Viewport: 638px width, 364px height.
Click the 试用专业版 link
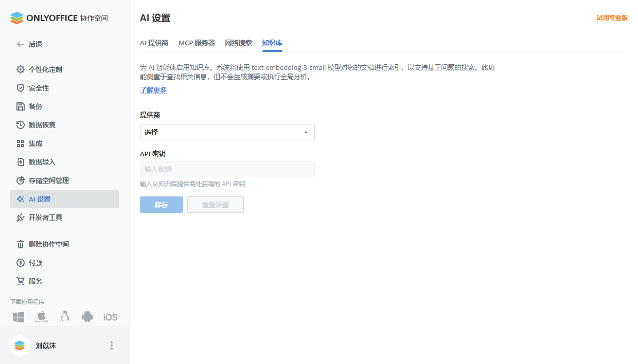pos(612,17)
